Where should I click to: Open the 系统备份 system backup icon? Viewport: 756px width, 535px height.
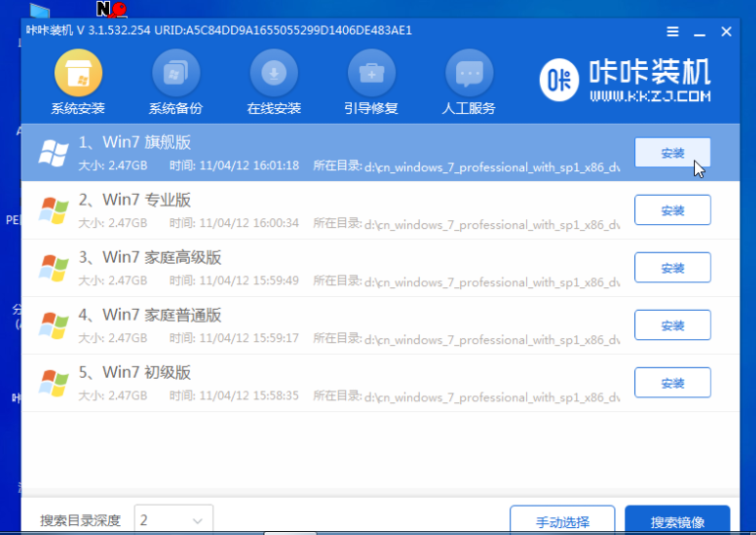pos(175,74)
